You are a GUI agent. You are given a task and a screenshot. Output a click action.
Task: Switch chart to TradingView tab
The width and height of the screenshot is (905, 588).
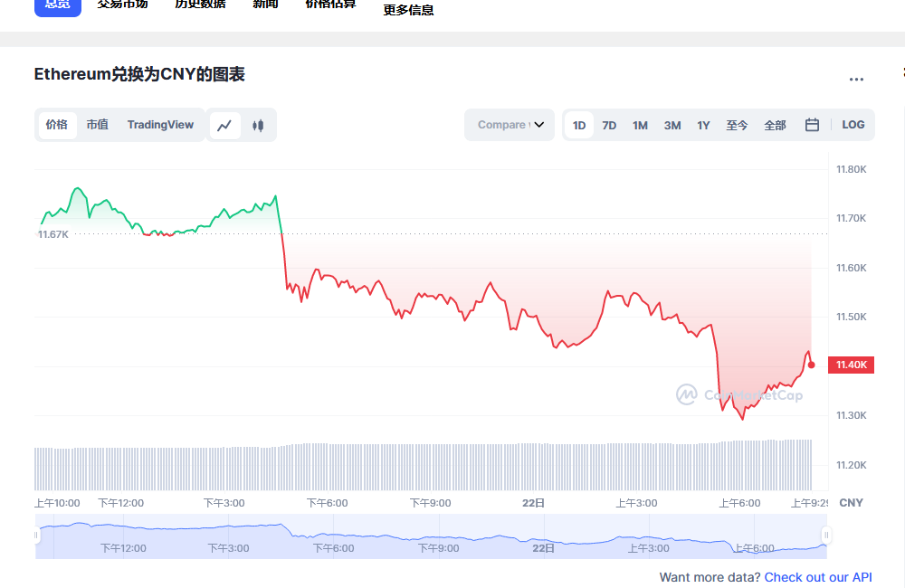[160, 125]
